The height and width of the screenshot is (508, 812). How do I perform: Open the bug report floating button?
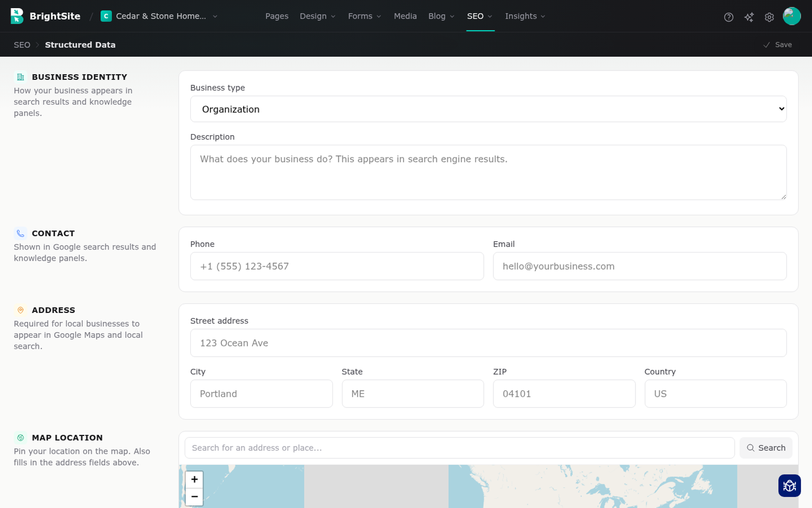pos(790,486)
